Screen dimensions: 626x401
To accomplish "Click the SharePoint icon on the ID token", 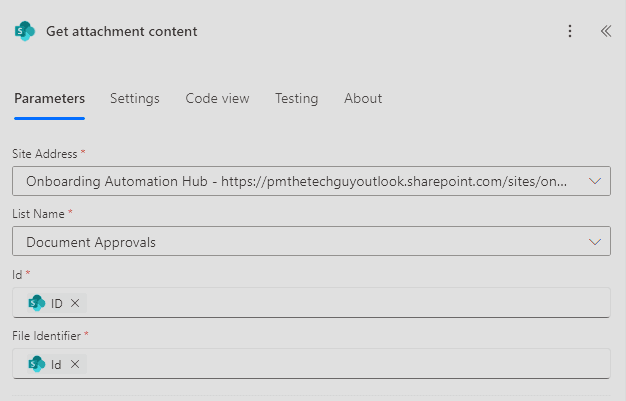I will coord(37,303).
